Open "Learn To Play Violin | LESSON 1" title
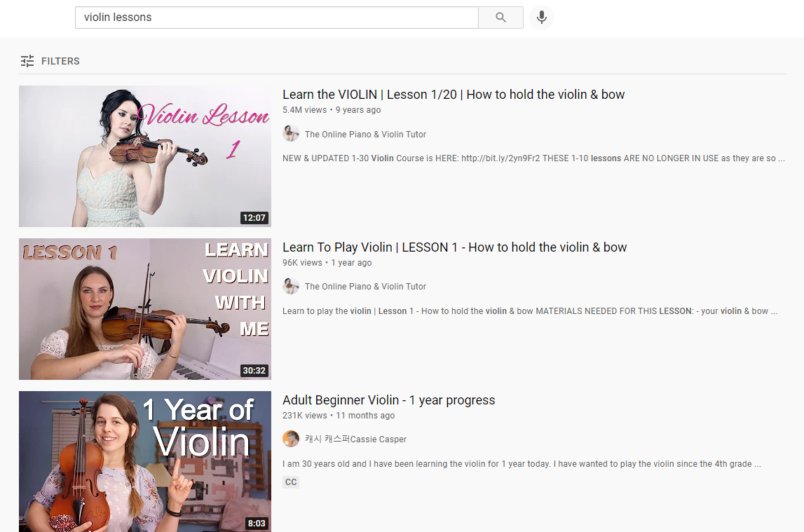804x532 pixels. point(454,247)
